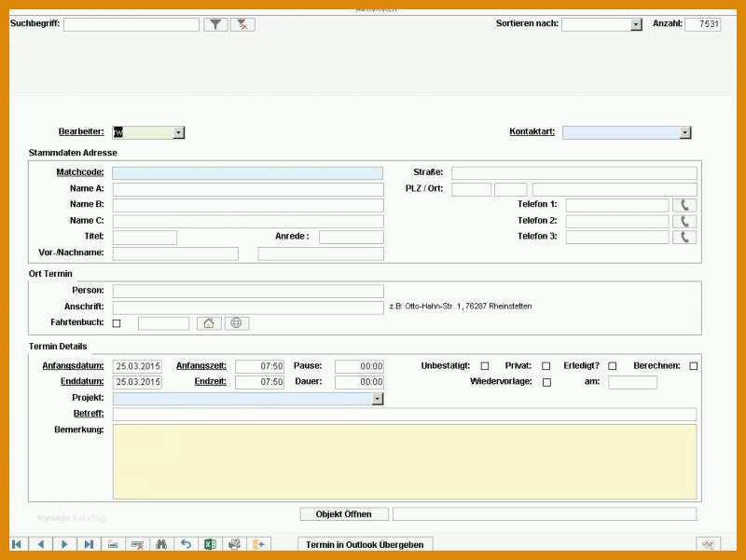Screen dimensions: 746x560
Task: Click the Wiedervorlage am date field
Action: tap(633, 382)
